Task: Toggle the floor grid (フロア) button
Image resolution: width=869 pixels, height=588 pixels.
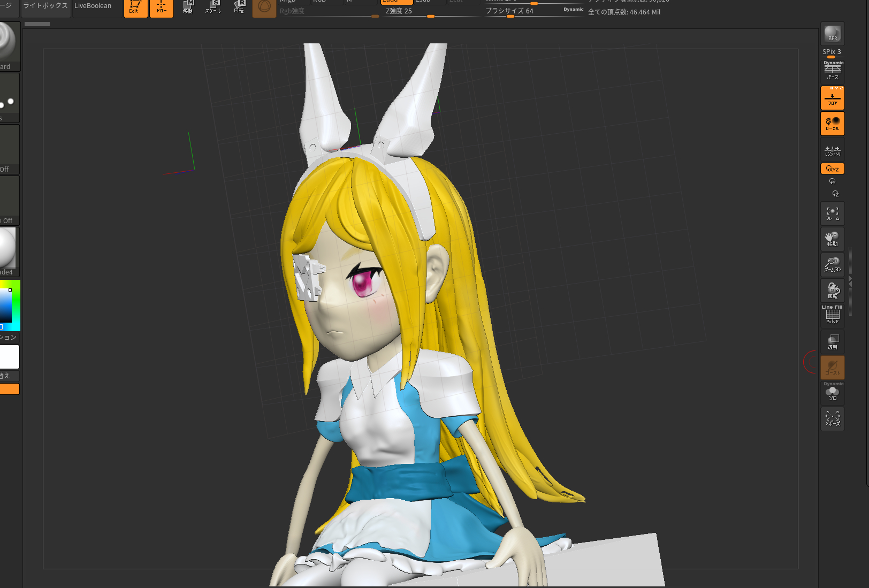Action: [x=832, y=97]
